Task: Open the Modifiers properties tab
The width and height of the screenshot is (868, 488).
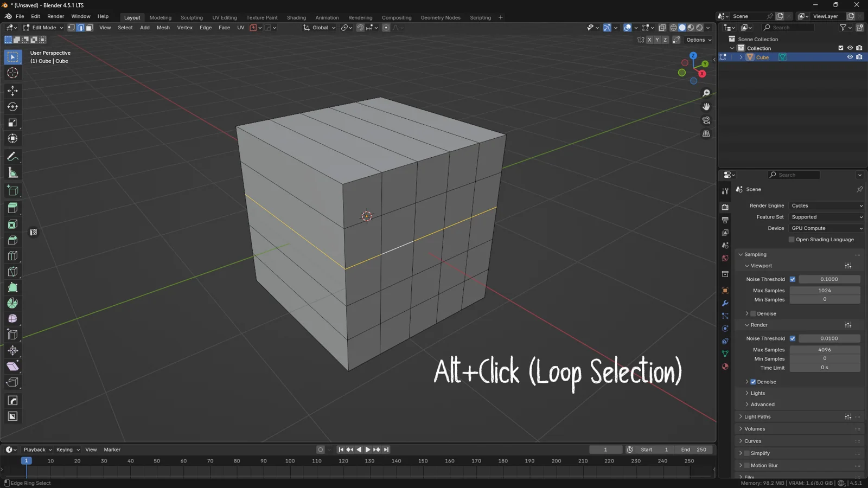Action: point(725,303)
